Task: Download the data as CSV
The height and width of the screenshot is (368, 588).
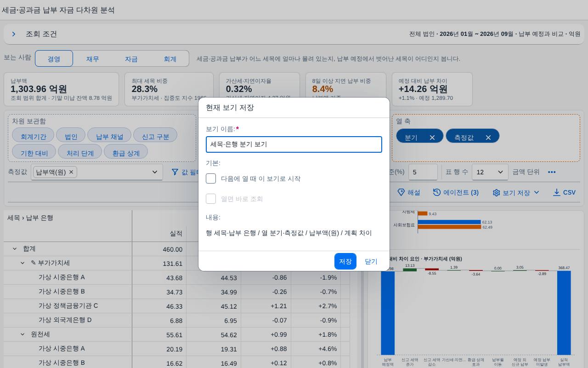Action: click(564, 192)
